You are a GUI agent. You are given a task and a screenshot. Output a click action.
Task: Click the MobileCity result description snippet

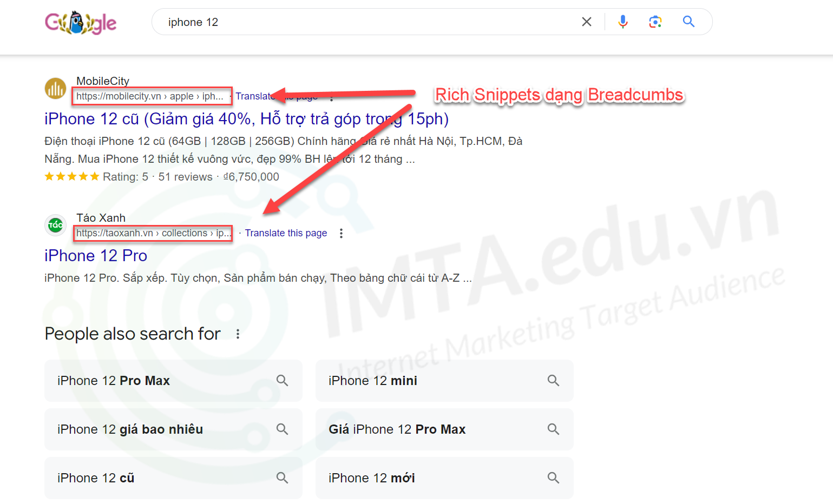pos(283,150)
